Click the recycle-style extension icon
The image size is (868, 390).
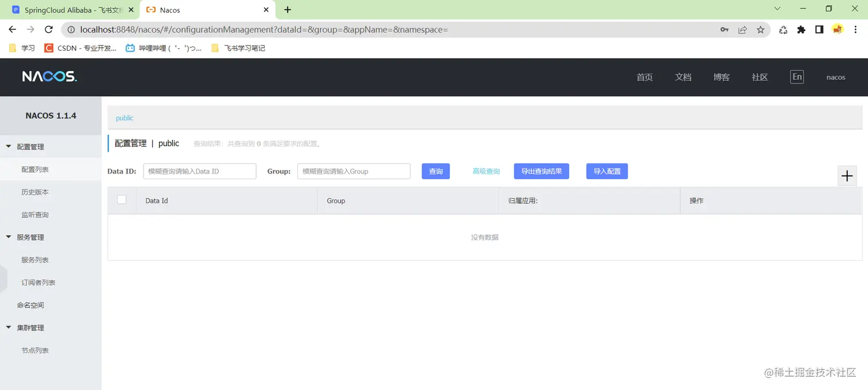pyautogui.click(x=783, y=30)
